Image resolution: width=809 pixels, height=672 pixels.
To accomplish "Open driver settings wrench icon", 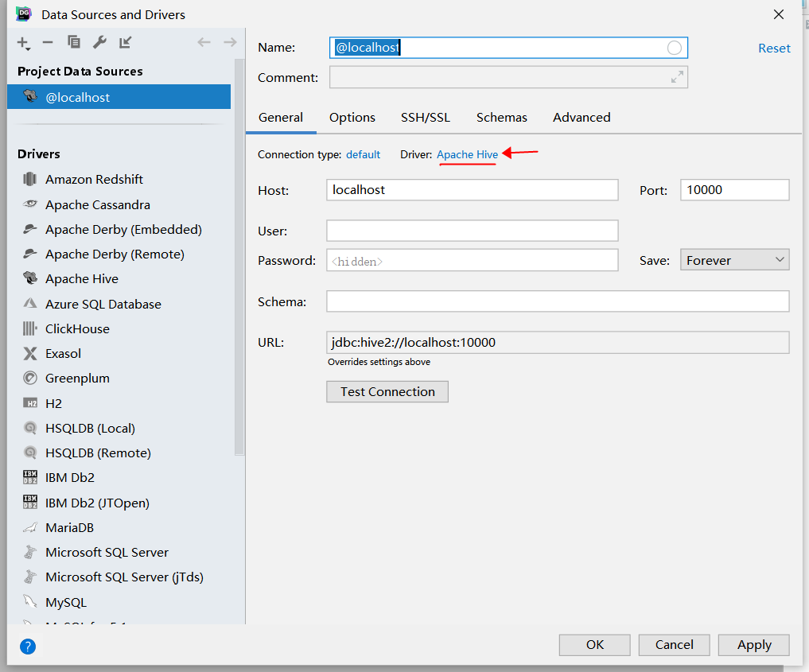I will click(x=99, y=42).
